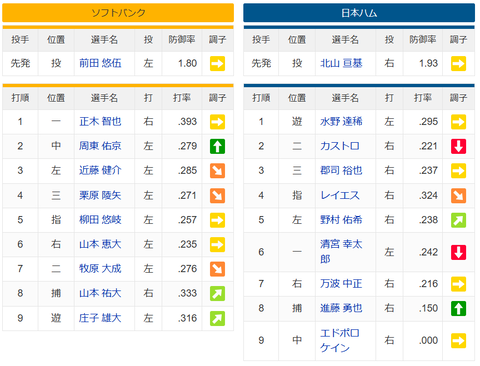Click the yellow condition icon for 万波 中正
The height and width of the screenshot is (366, 480).
coord(458,284)
